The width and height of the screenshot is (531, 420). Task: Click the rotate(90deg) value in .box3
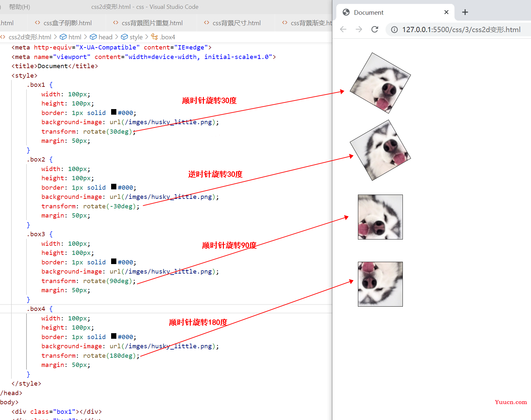(108, 281)
